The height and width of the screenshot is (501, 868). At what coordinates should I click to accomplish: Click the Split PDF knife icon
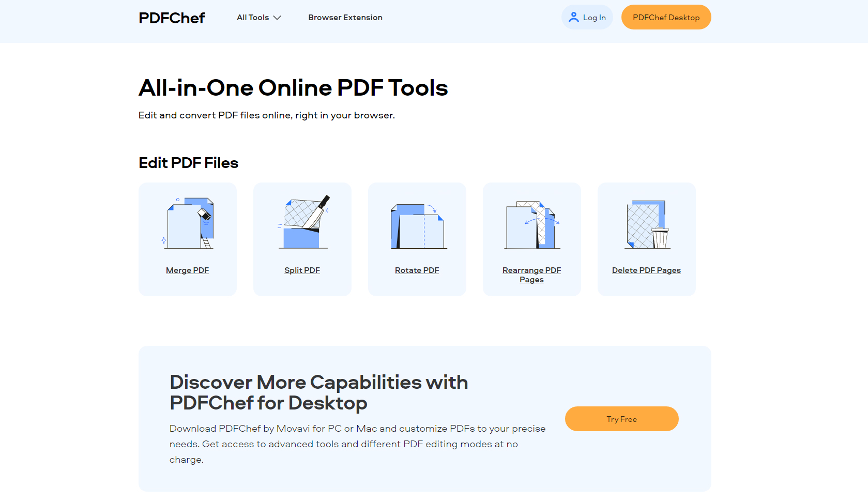(302, 222)
